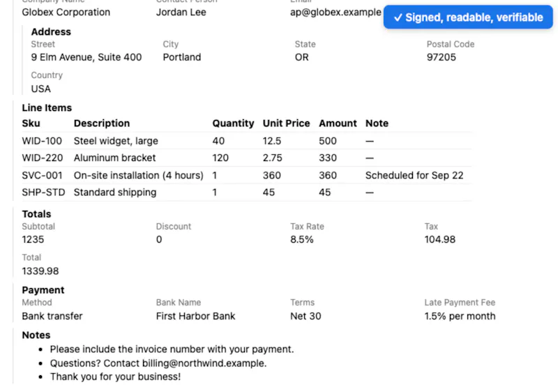Click postal code 97205
The width and height of the screenshot is (558, 392).
pos(442,57)
